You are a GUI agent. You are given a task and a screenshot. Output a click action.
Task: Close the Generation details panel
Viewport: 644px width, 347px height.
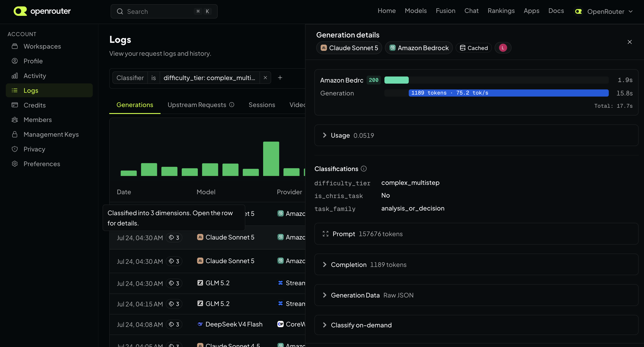pos(630,42)
